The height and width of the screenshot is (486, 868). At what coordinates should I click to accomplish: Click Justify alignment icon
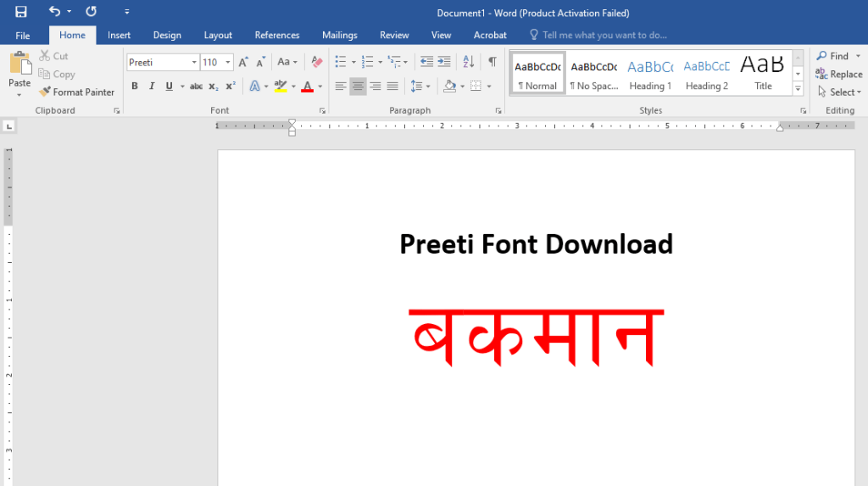pos(392,86)
